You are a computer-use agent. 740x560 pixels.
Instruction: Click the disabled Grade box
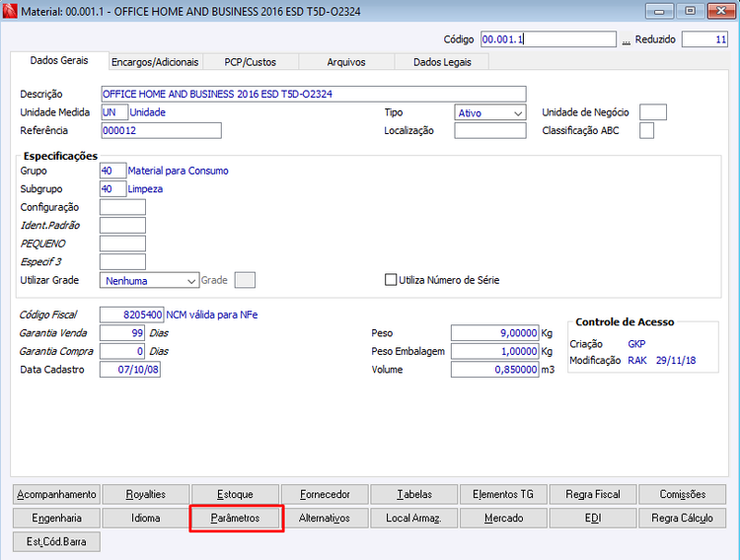(245, 280)
